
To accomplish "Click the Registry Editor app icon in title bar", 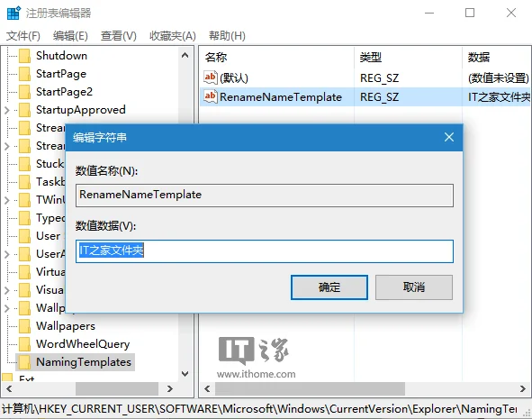I will pyautogui.click(x=14, y=13).
